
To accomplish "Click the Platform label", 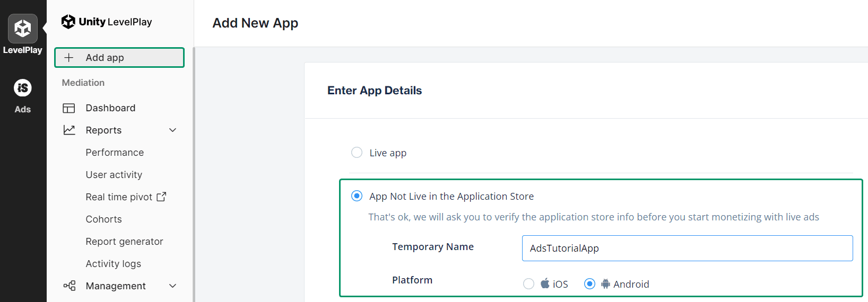I will click(412, 280).
